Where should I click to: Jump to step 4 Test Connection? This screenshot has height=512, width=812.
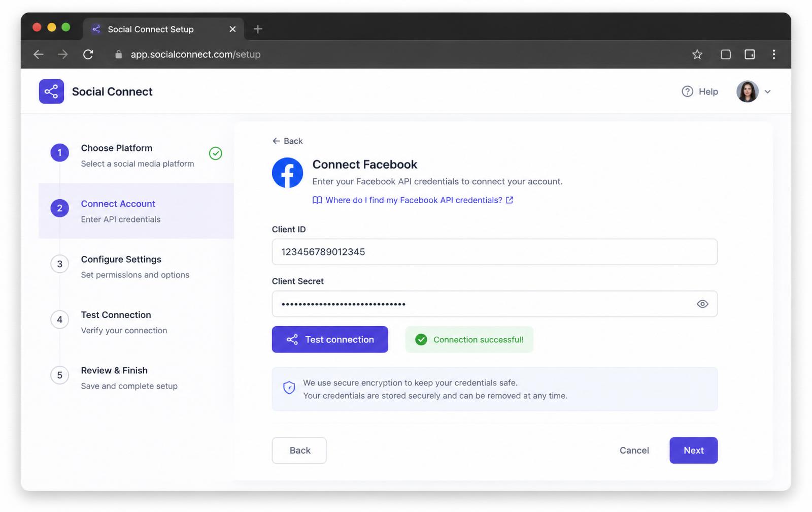point(136,322)
